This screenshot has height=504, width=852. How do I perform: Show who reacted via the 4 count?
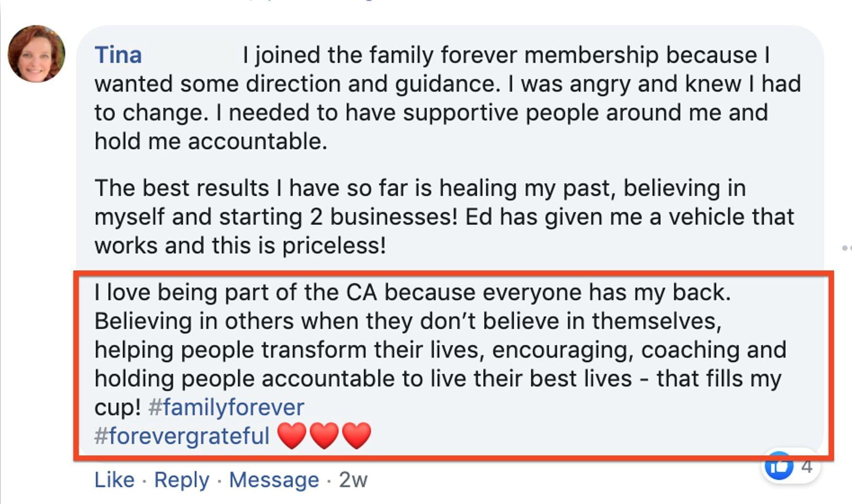click(x=807, y=467)
